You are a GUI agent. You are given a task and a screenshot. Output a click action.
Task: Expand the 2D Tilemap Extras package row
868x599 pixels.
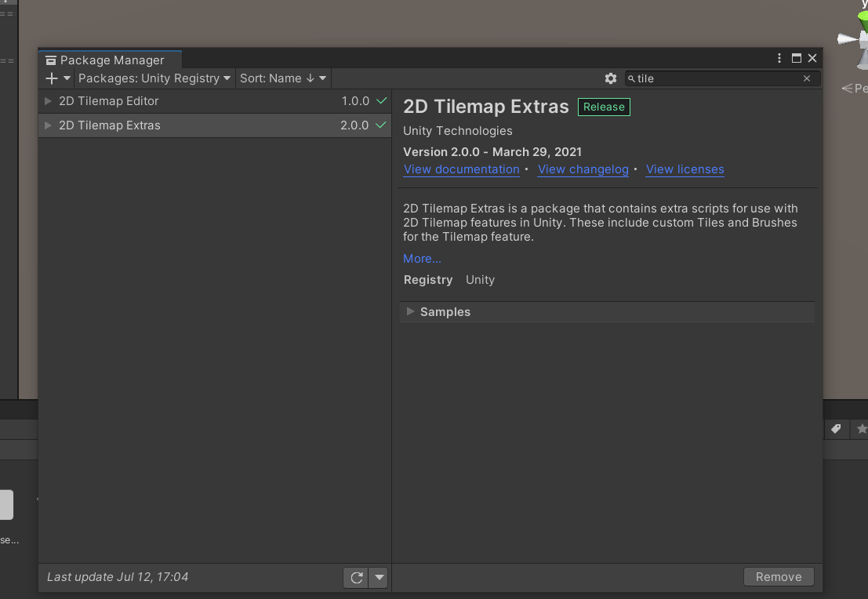(48, 125)
